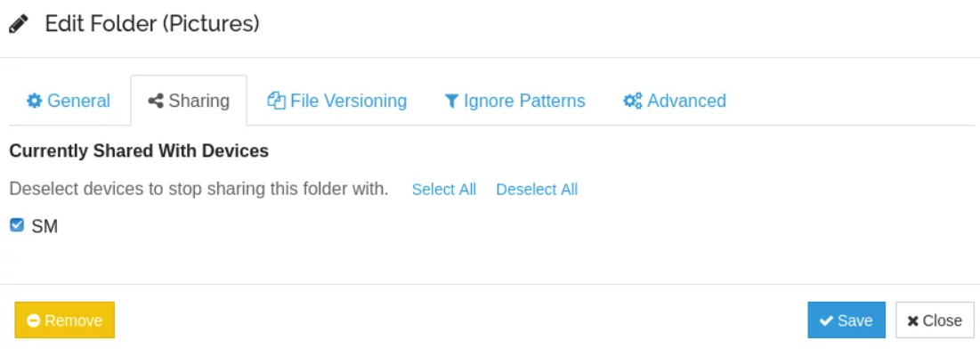Select the Sharing tab label

tap(198, 101)
